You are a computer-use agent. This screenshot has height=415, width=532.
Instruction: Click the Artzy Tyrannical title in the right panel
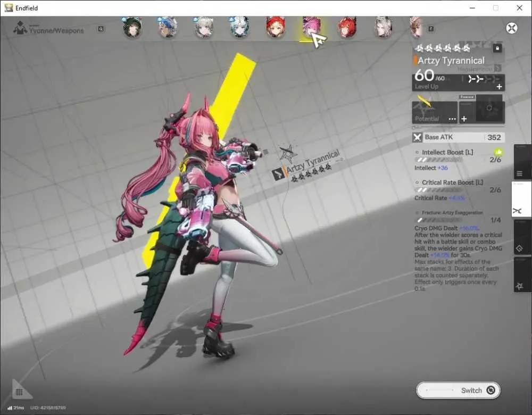click(451, 61)
